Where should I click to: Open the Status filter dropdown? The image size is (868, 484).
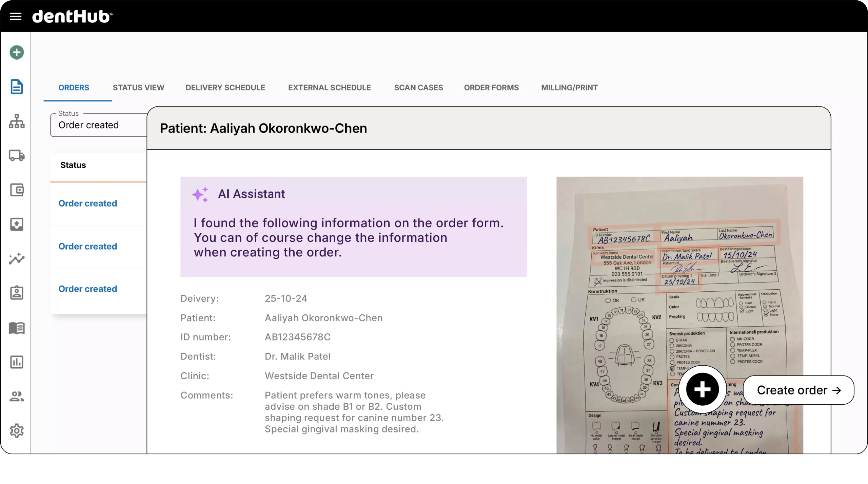[98, 125]
